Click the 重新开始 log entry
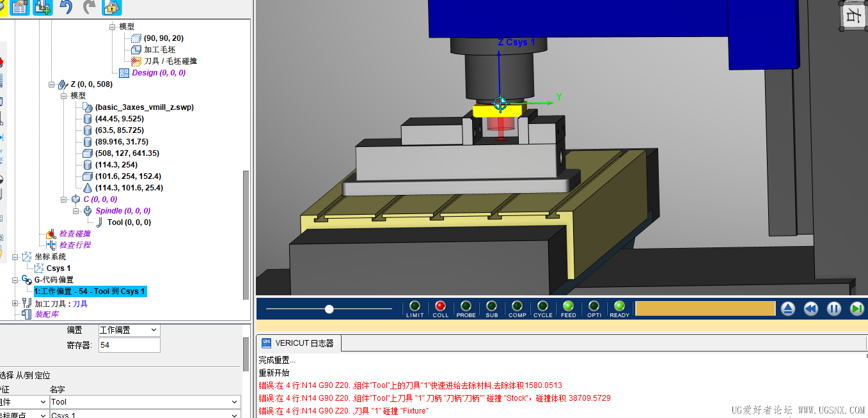Image resolution: width=868 pixels, height=418 pixels. pyautogui.click(x=274, y=373)
